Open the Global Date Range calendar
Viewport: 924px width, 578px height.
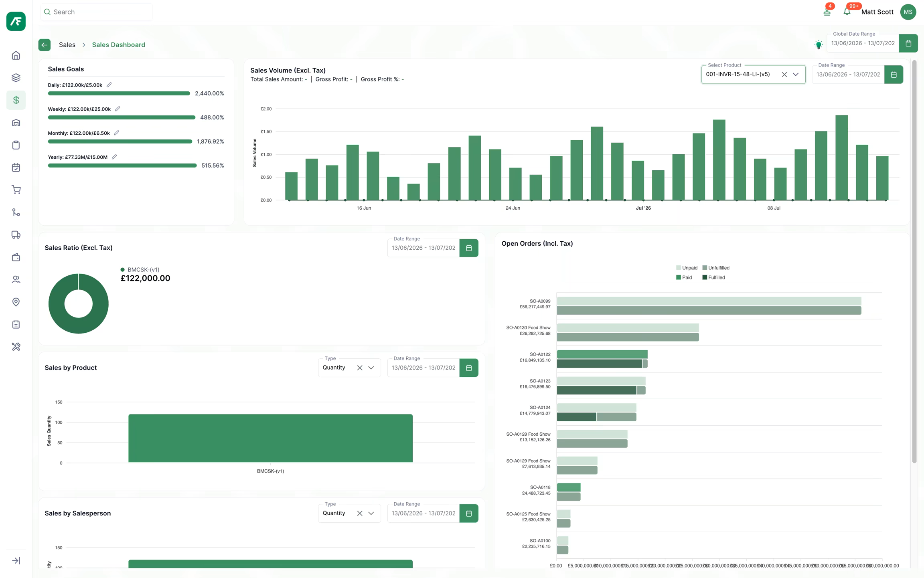908,43
